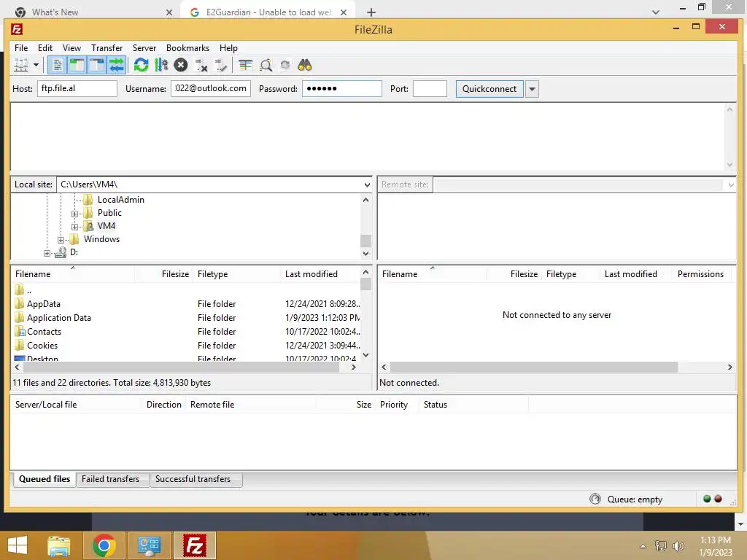
Task: Click the remote file list horizontal scrollbar
Action: [x=533, y=367]
